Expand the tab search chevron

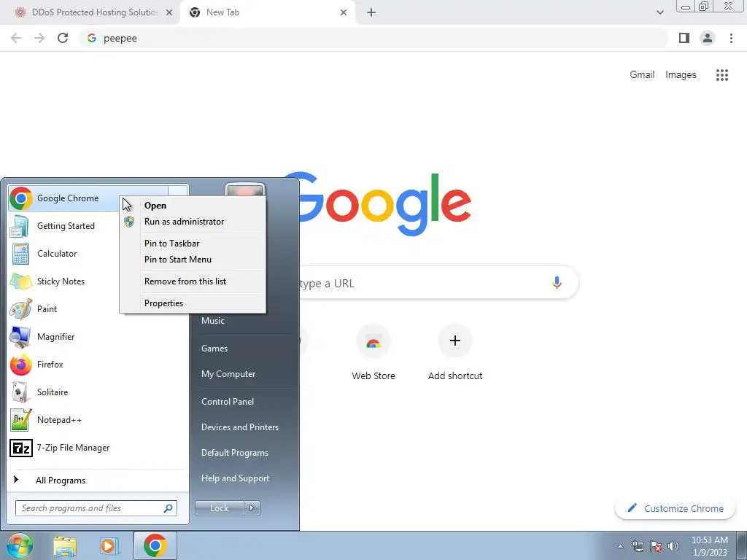pyautogui.click(x=659, y=12)
